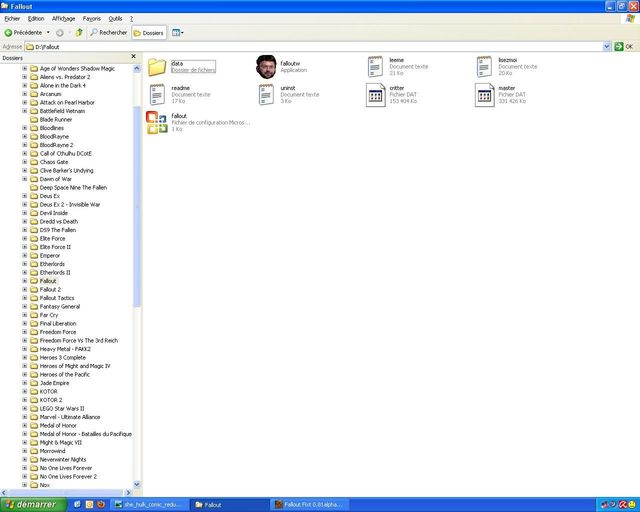Select Fallout Tactics in folder tree
640x512 pixels.
point(57,298)
